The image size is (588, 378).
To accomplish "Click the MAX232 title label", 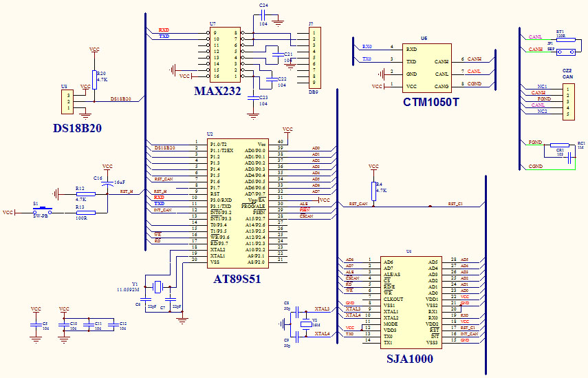I will [x=217, y=91].
